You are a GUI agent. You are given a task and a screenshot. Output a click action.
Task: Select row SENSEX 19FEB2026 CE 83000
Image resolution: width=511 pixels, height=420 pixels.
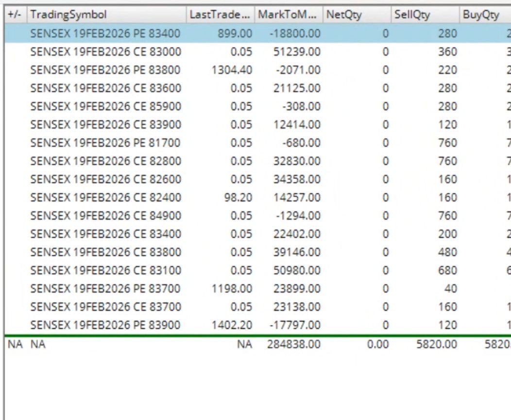(x=258, y=52)
